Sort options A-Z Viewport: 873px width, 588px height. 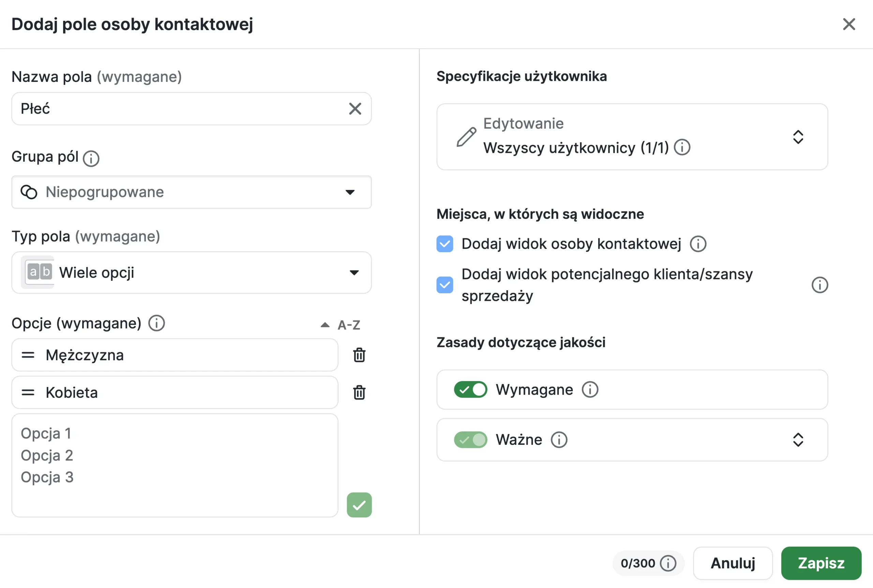click(x=340, y=325)
